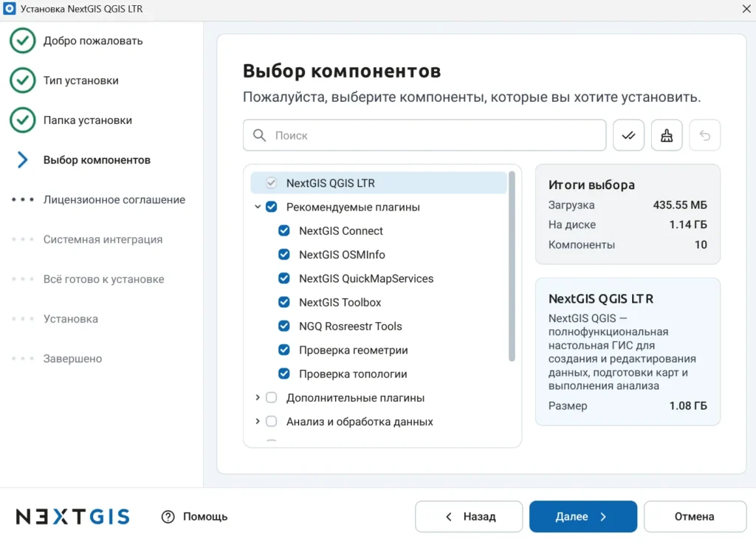Click the select-all double checkmark icon

pos(628,136)
